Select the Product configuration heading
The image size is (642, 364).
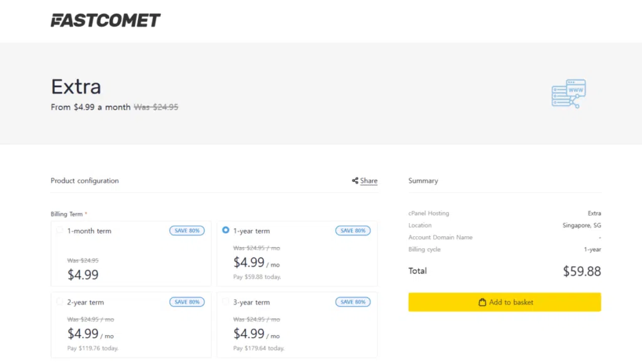85,180
